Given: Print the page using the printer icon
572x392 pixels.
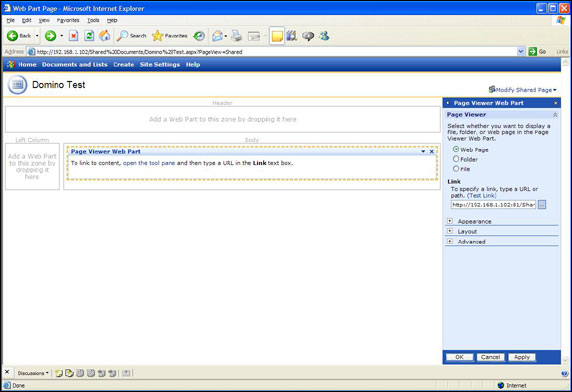Looking at the screenshot, I should (x=237, y=36).
